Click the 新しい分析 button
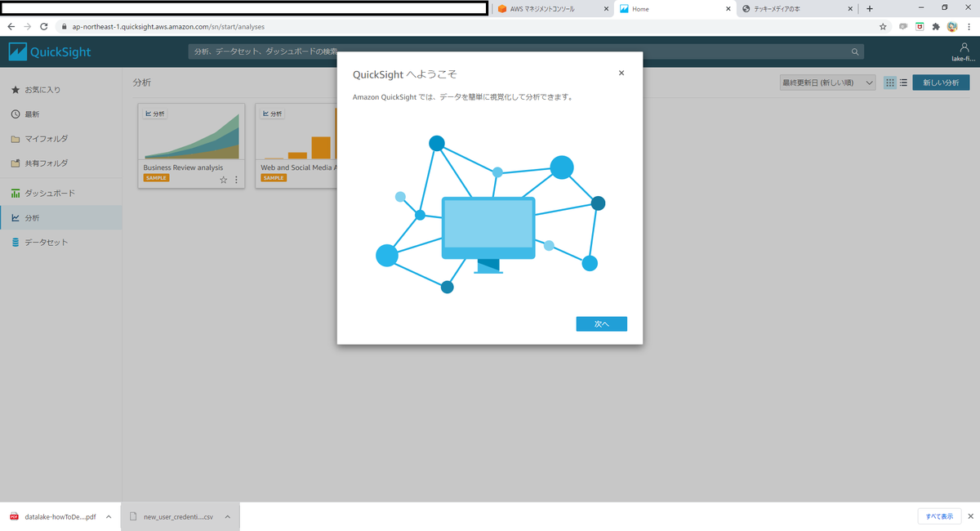Screen dimensions: 980x531 click(x=941, y=83)
